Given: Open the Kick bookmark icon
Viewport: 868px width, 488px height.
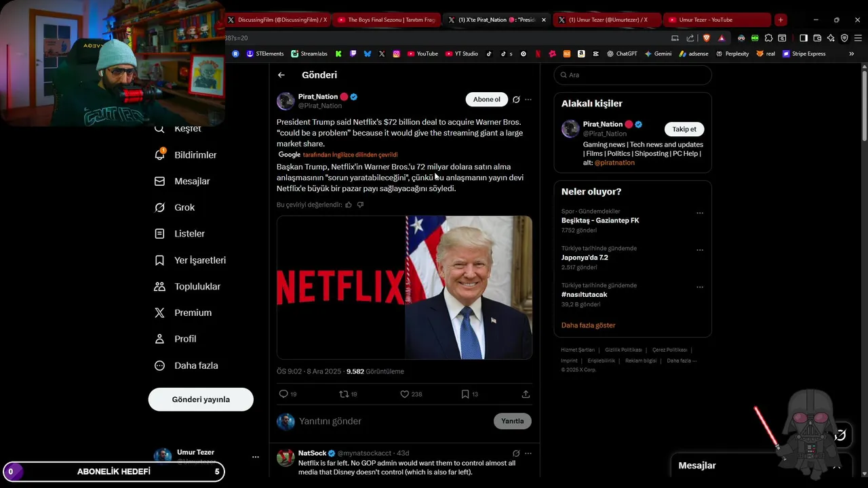Looking at the screenshot, I should tap(338, 54).
